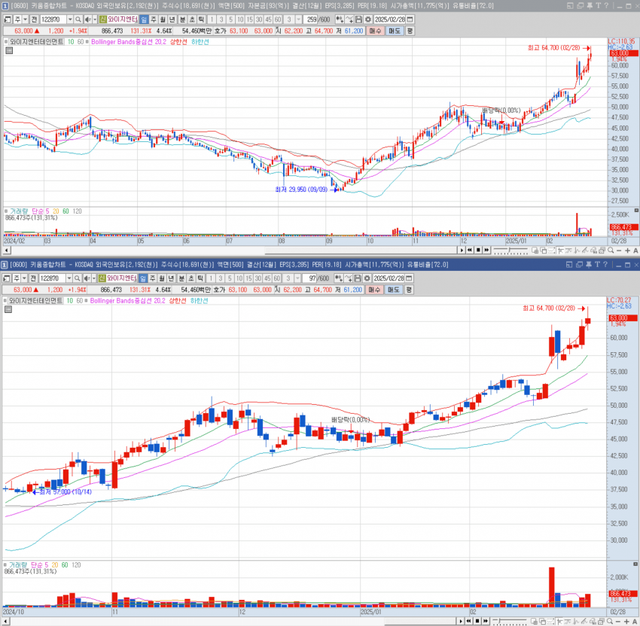This screenshot has width=640, height=626.
Task: Click the pin icon in the title bar
Action: point(590,5)
